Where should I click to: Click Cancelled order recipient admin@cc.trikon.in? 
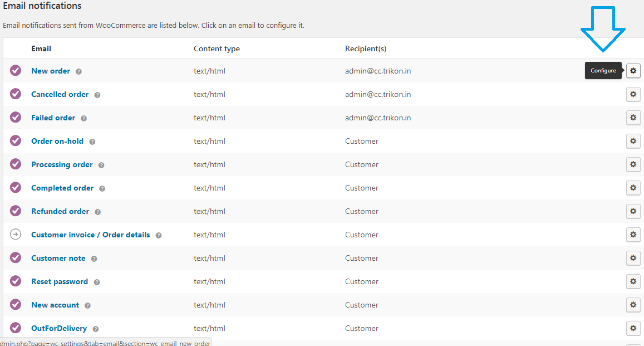[x=378, y=94]
